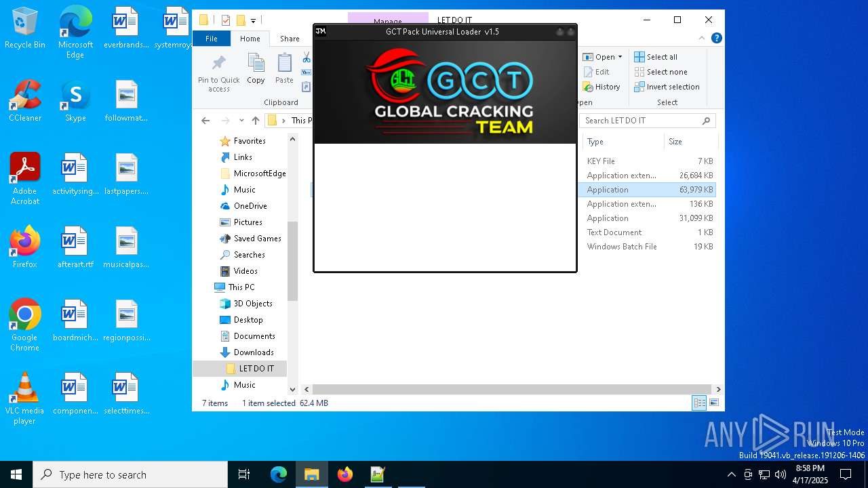Click Pin to Quick access icon
Viewport: 868px width, 488px height.
click(x=218, y=64)
